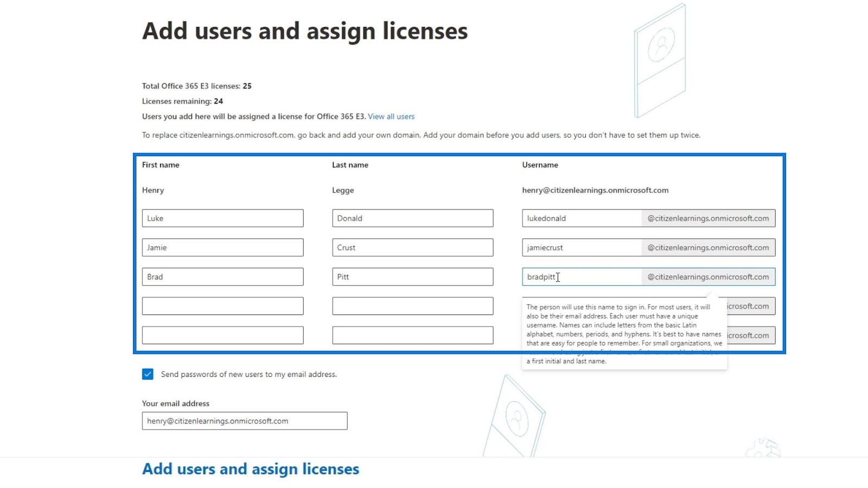This screenshot has width=868, height=488.
Task: Select the existing user's last name Legge
Action: pos(343,190)
